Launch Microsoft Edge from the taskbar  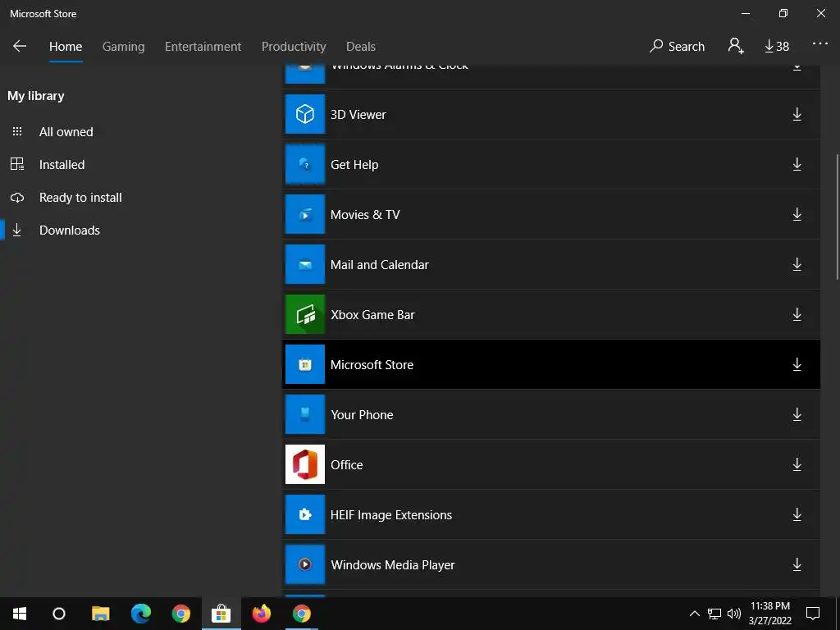(141, 614)
